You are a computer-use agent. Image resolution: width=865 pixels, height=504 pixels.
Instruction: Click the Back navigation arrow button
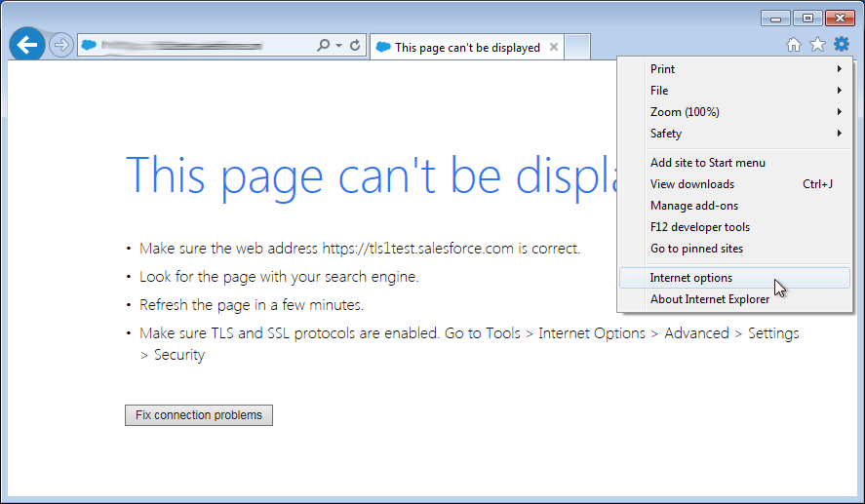[x=26, y=45]
